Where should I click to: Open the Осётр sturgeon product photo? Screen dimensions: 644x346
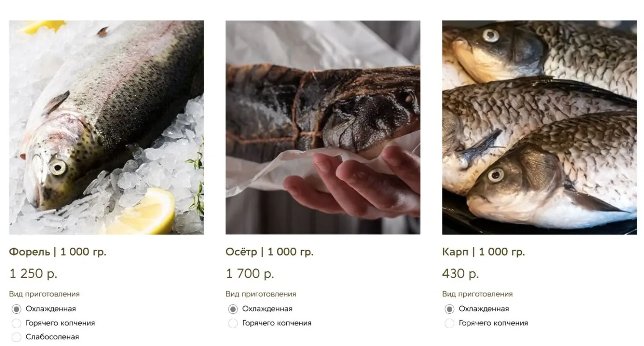[323, 127]
